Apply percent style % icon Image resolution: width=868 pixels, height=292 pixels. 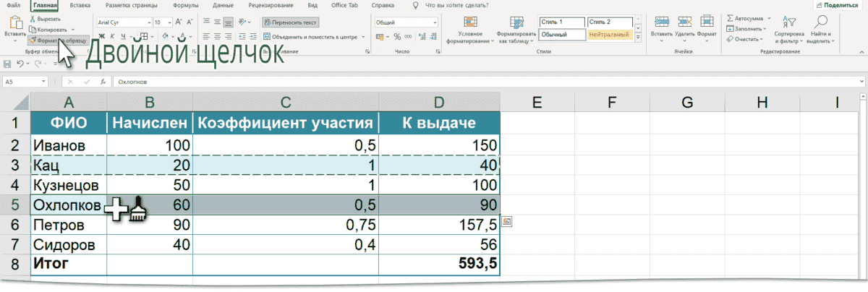pos(397,36)
